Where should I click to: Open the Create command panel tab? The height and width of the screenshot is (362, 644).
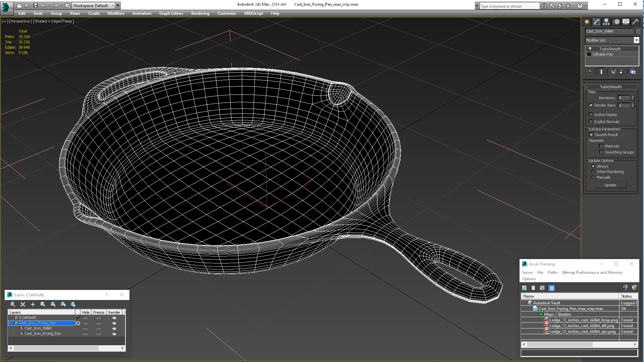click(x=587, y=22)
